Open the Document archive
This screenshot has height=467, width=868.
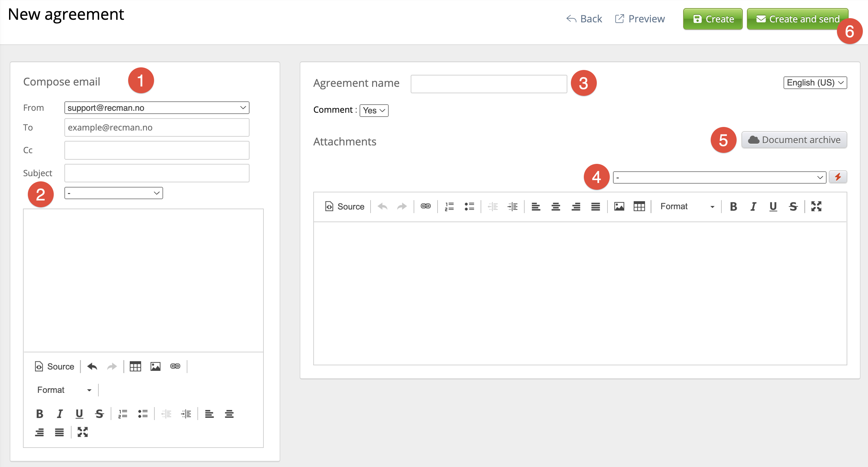click(794, 140)
